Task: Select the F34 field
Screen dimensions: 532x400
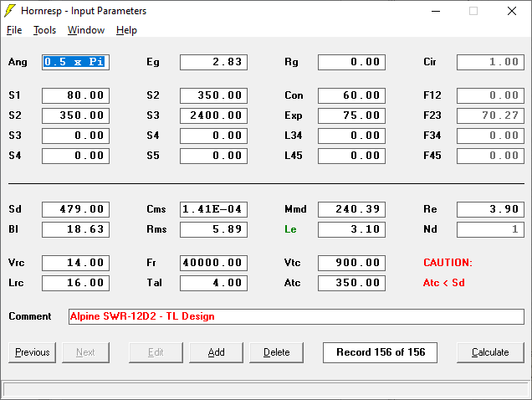Action: [490, 136]
